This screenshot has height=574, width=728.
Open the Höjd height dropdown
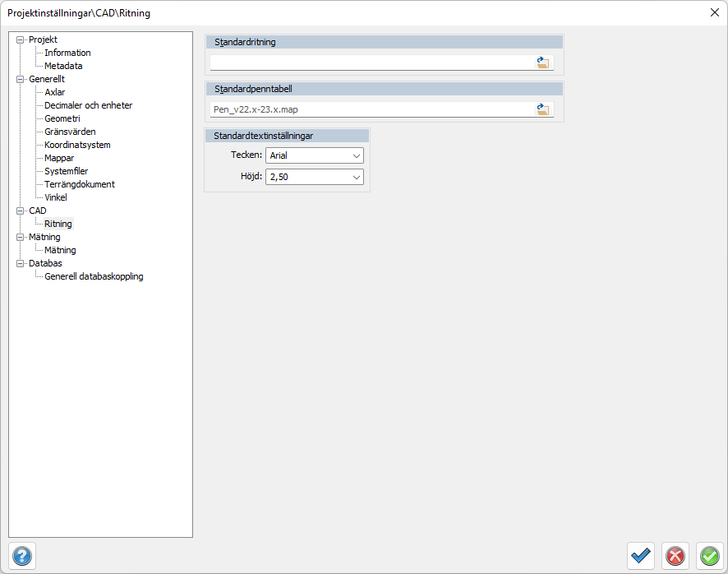[x=315, y=177]
